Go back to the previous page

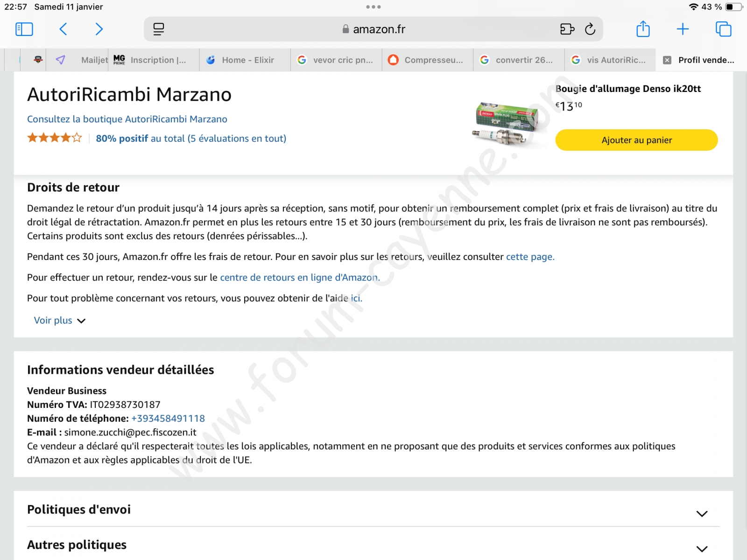pyautogui.click(x=63, y=29)
